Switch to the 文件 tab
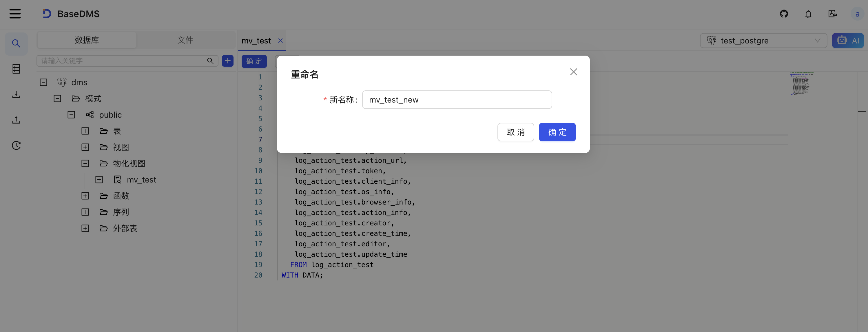 (x=185, y=40)
